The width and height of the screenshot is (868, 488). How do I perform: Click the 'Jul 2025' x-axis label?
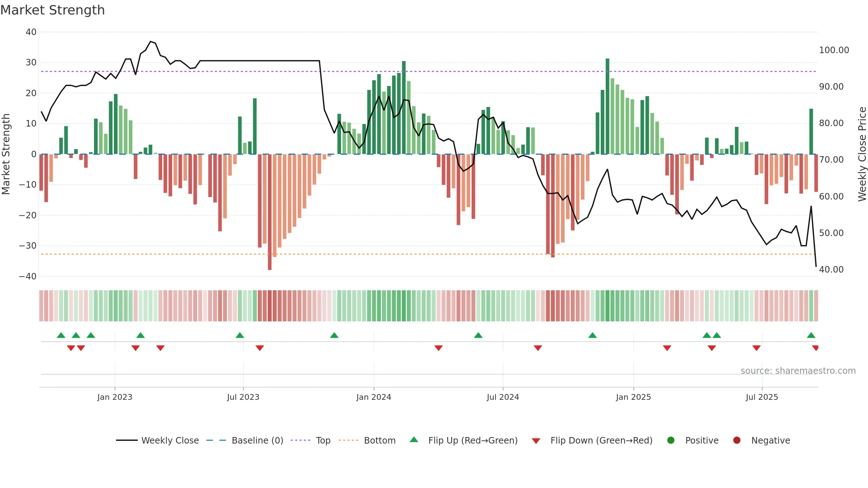click(x=762, y=397)
